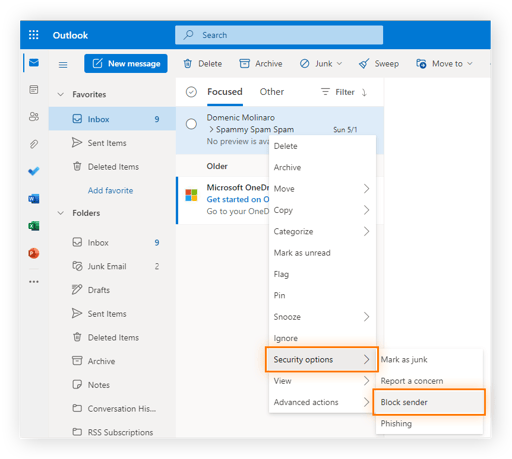Open Deleted Items under Favorites
The width and height of the screenshot is (512, 459).
point(112,166)
